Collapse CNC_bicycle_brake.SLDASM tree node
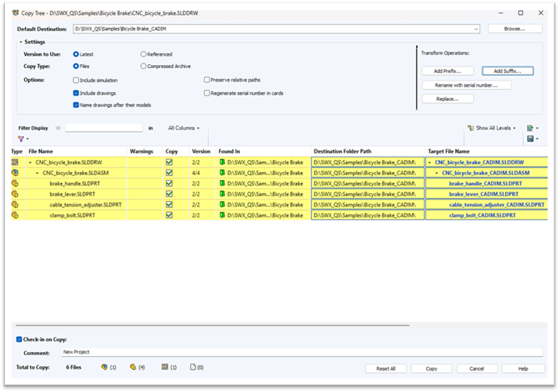The height and width of the screenshot is (392, 560). [38, 173]
